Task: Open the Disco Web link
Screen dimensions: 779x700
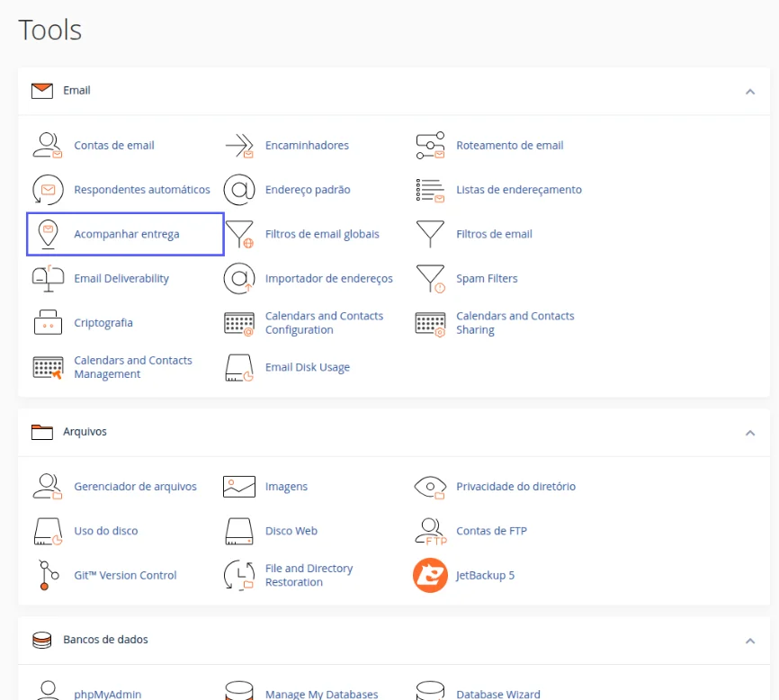Action: (x=291, y=531)
